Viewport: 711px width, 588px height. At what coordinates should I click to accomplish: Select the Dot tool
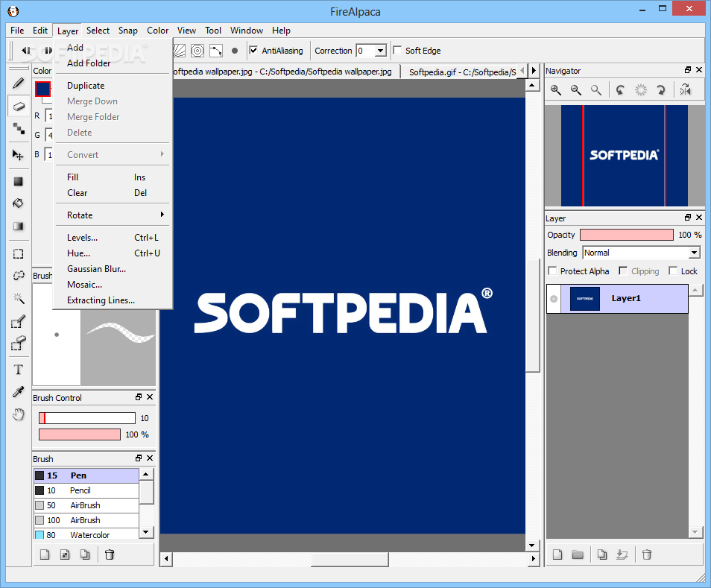point(18,129)
